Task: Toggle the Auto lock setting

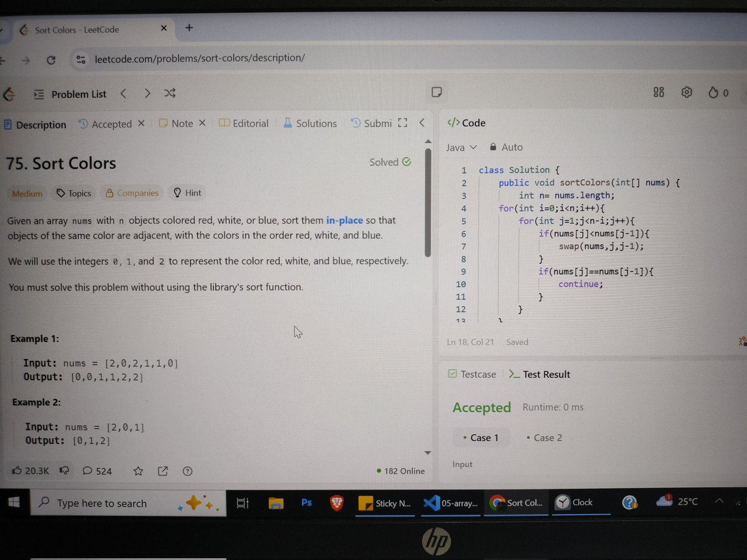Action: pyautogui.click(x=506, y=147)
